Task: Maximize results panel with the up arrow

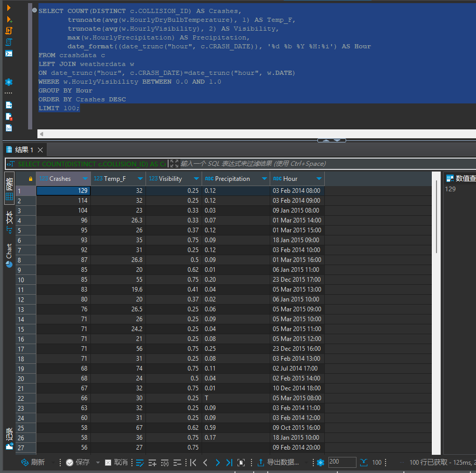Action: [x=326, y=140]
